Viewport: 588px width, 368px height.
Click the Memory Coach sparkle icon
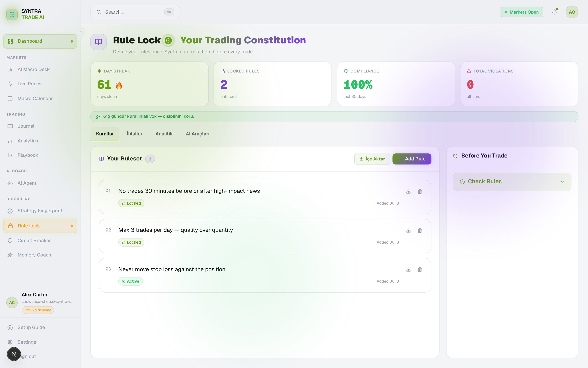[x=10, y=255]
